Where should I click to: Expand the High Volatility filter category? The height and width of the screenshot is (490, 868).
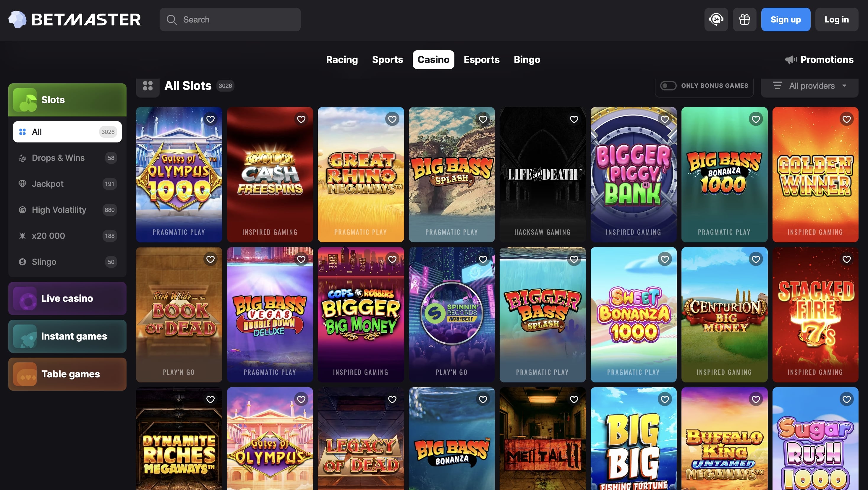pos(67,210)
